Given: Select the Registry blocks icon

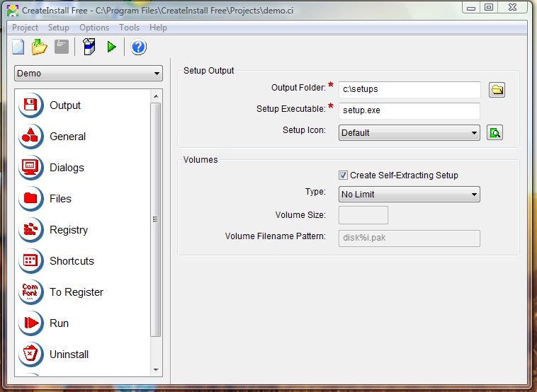Looking at the screenshot, I should coord(31,229).
